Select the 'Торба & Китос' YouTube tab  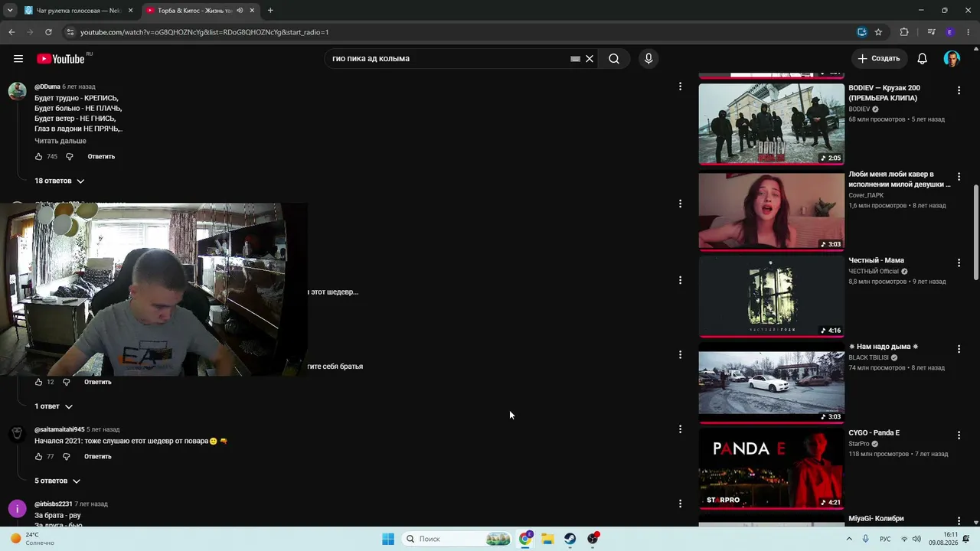click(201, 11)
